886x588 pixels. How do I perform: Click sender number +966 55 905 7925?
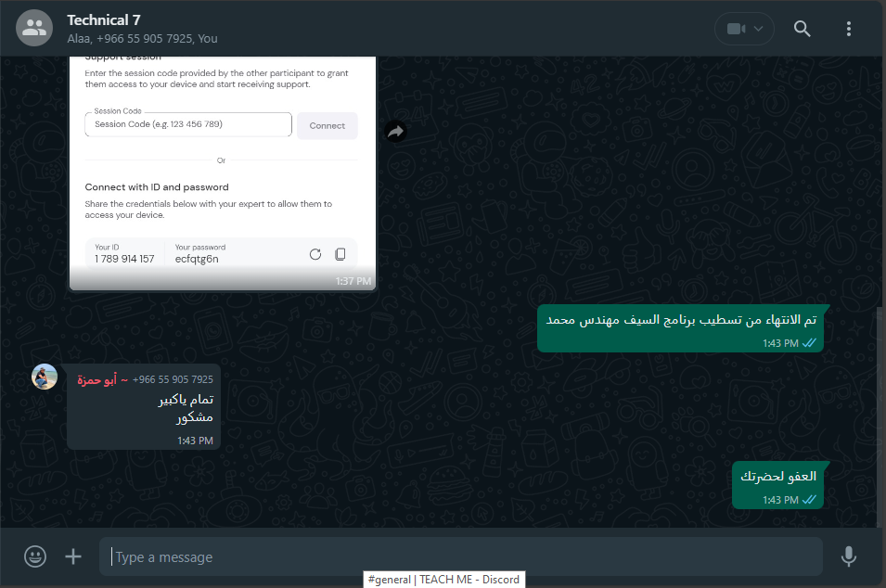[173, 379]
